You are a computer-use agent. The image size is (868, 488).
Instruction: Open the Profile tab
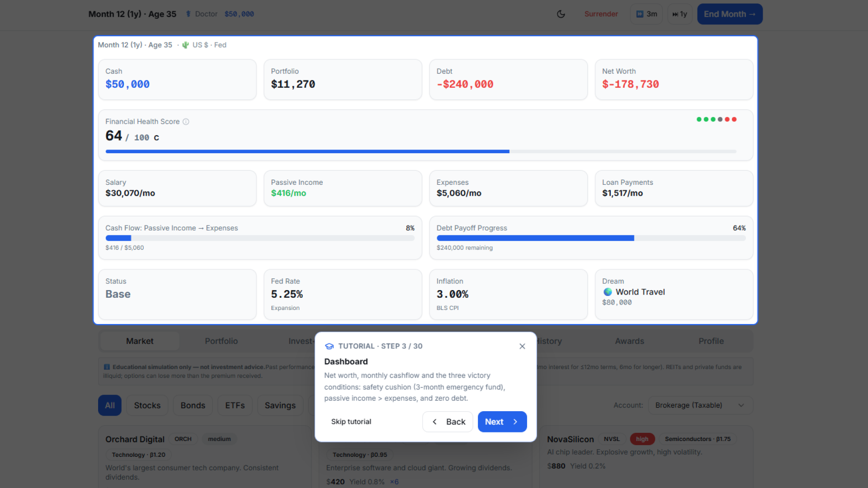(x=711, y=341)
